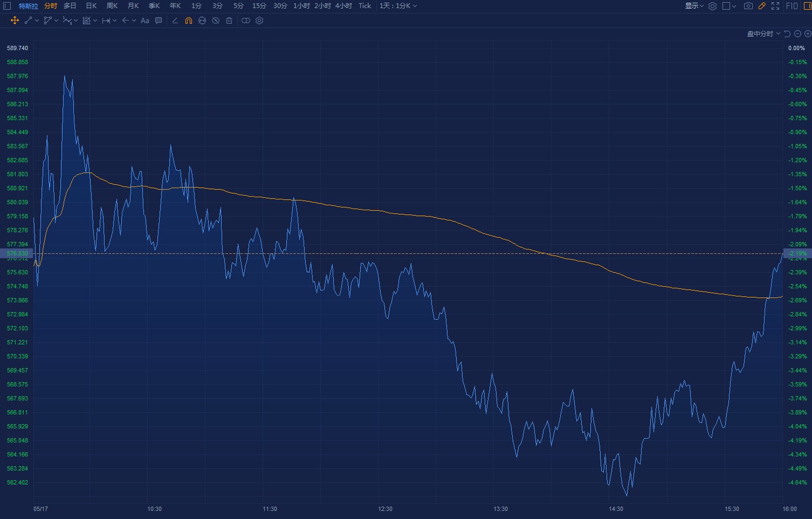The height and width of the screenshot is (519, 812).
Task: Select the wave pattern drawing tool
Action: pos(67,20)
